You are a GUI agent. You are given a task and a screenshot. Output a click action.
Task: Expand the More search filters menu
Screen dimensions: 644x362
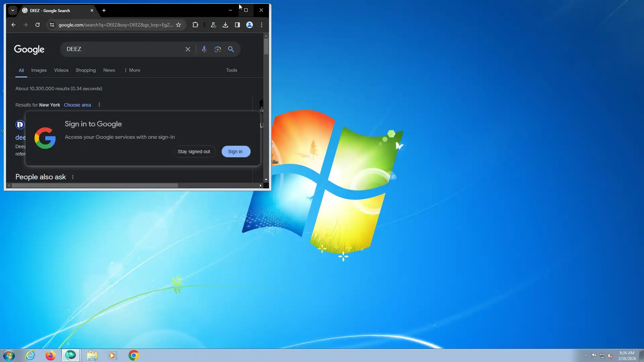[132, 70]
